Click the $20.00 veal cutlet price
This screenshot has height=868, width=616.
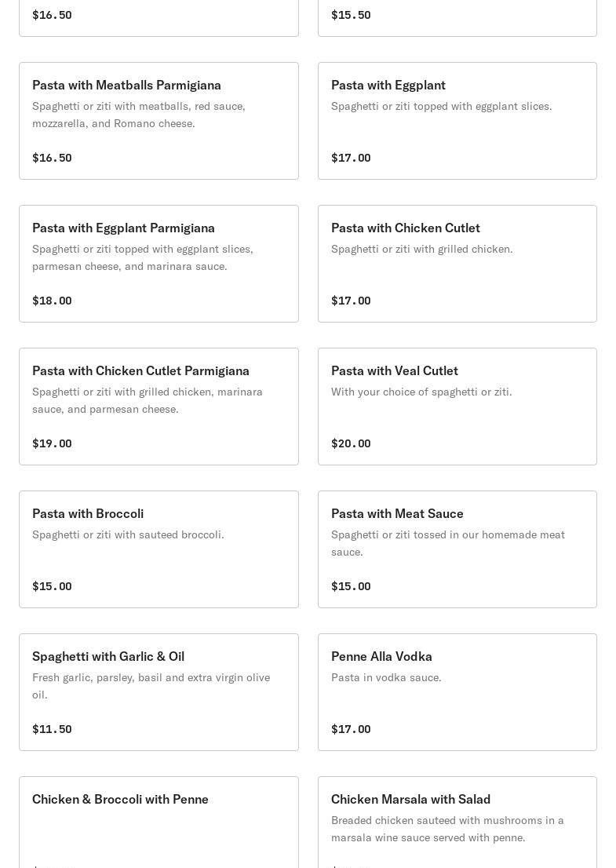351,443
